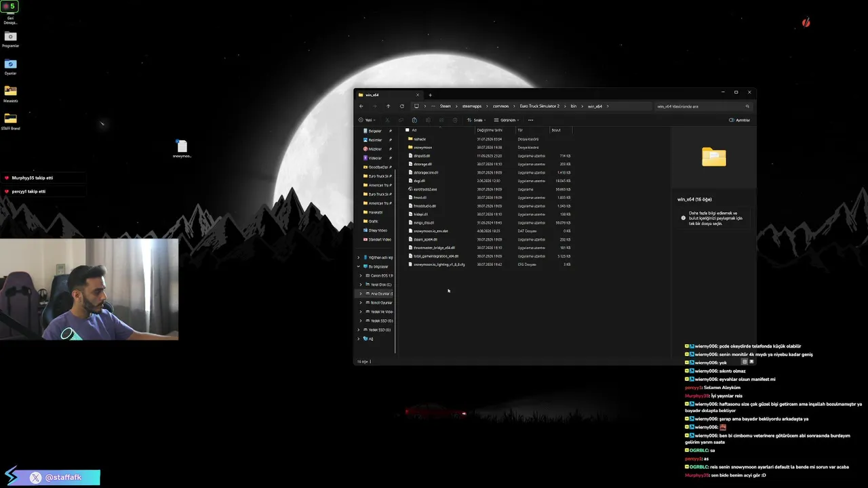This screenshot has width=868, height=488.
Task: Open the Oyunlar desktop icon
Action: 10,66
